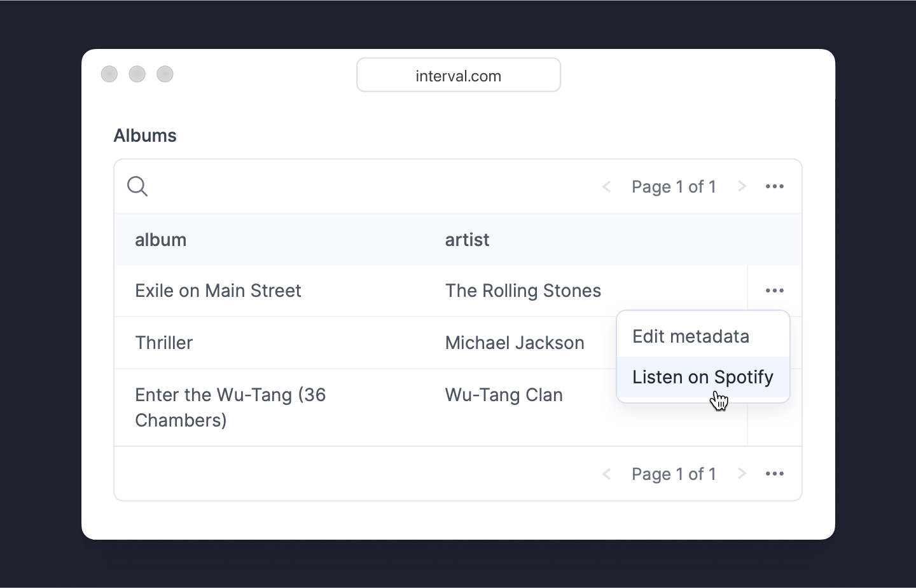The height and width of the screenshot is (588, 916).
Task: Select the Thriller album row
Action: 164,343
